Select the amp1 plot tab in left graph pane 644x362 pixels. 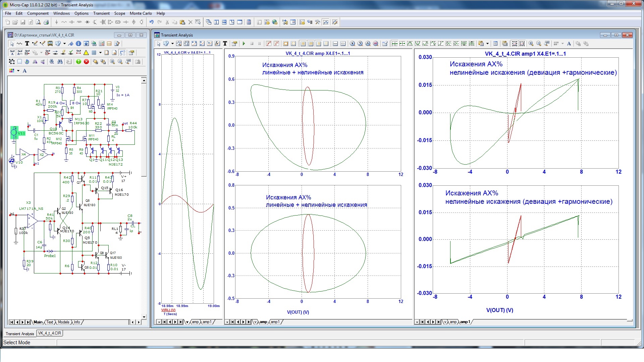tap(207, 322)
